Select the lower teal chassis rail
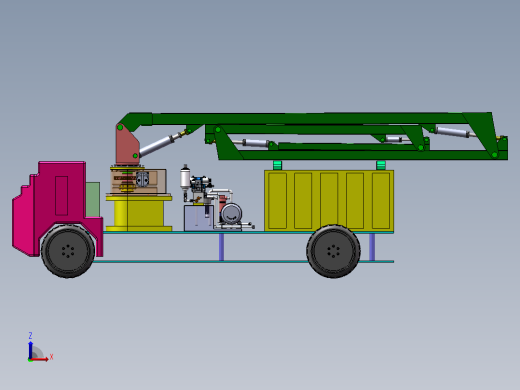This screenshot has height=390, width=520. [243, 262]
